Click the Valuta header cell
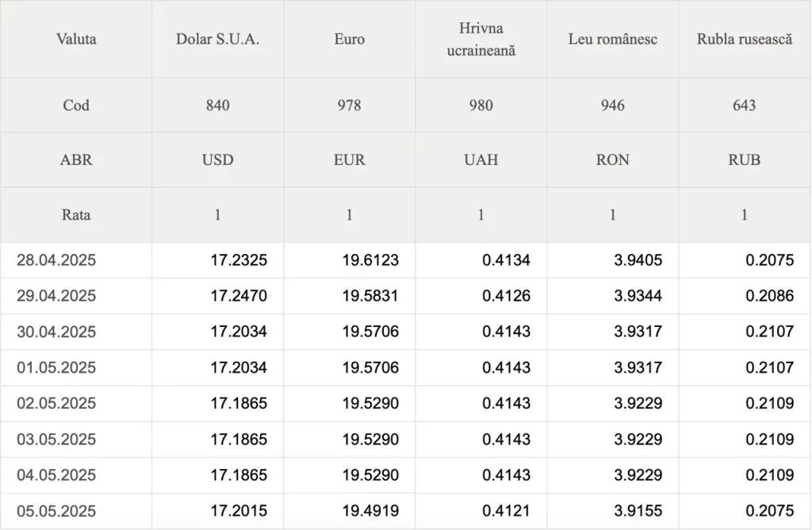The width and height of the screenshot is (812, 530). [x=76, y=40]
